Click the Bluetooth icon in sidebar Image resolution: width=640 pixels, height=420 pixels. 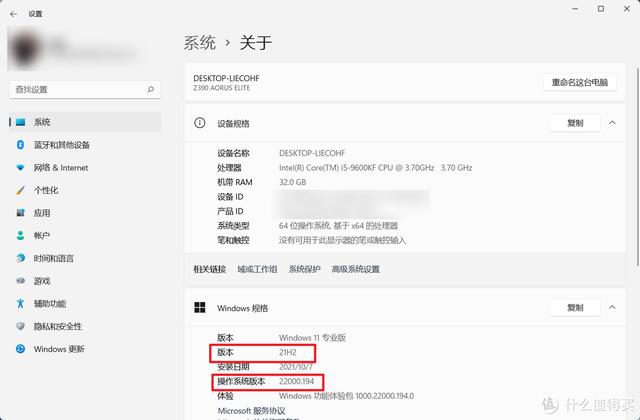click(20, 144)
